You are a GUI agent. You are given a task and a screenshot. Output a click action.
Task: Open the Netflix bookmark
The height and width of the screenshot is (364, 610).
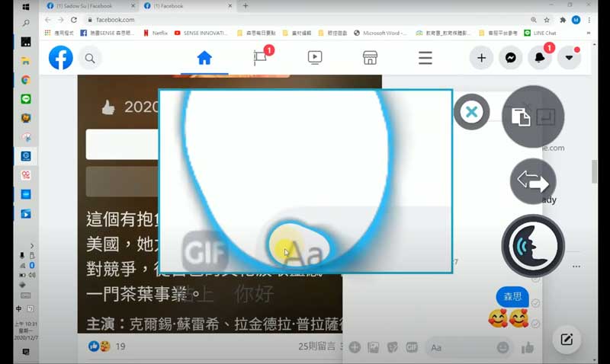(x=156, y=33)
